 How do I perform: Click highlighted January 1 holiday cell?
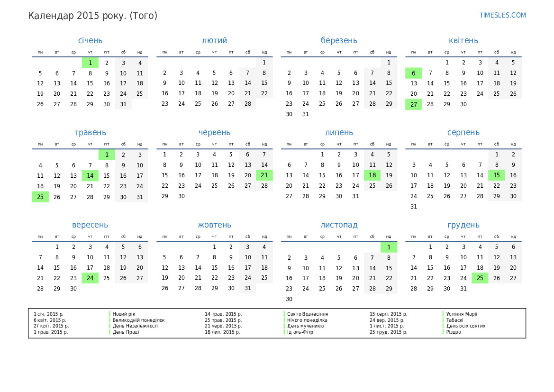coord(90,63)
